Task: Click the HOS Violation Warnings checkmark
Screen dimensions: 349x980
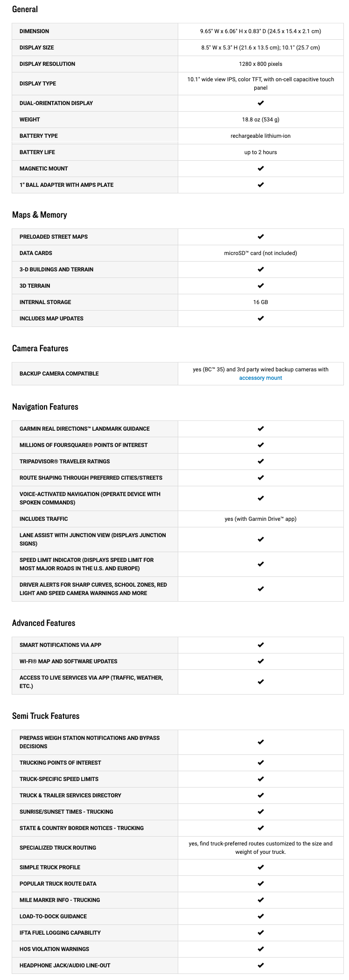Action: point(260,949)
